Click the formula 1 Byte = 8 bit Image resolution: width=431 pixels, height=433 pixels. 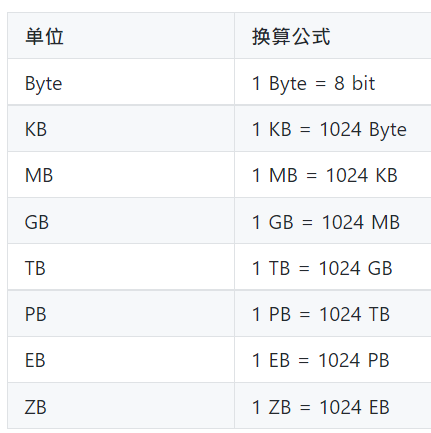click(313, 84)
